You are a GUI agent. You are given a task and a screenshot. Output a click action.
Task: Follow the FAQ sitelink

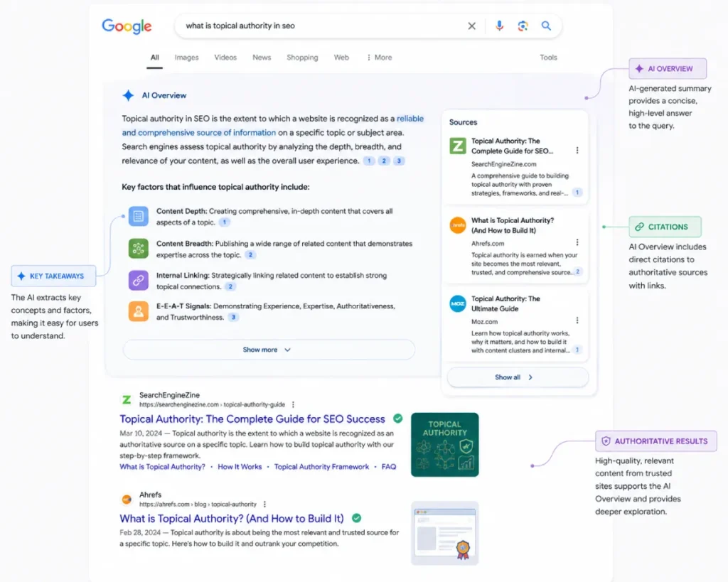389,467
